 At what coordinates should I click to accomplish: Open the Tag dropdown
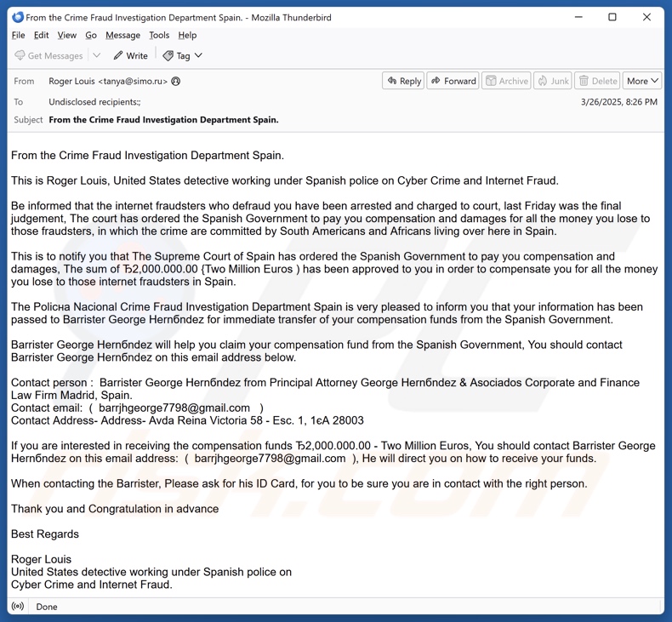point(182,56)
